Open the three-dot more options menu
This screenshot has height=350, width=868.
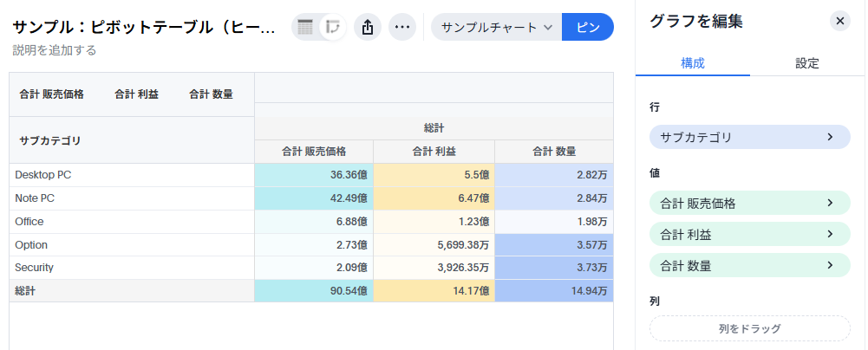point(401,27)
